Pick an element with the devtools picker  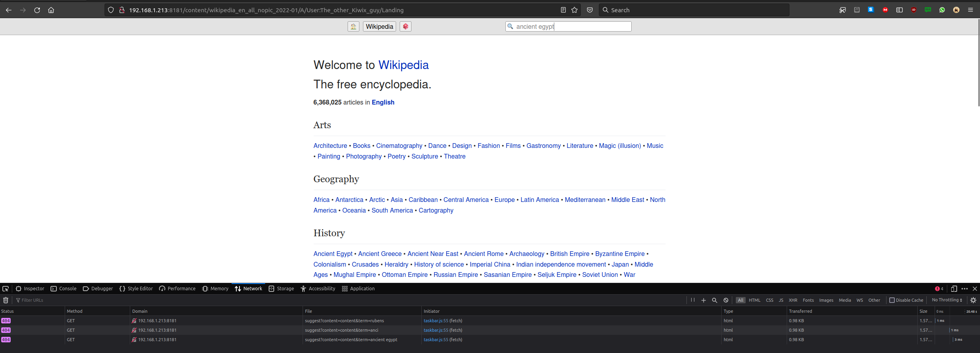[x=6, y=289]
